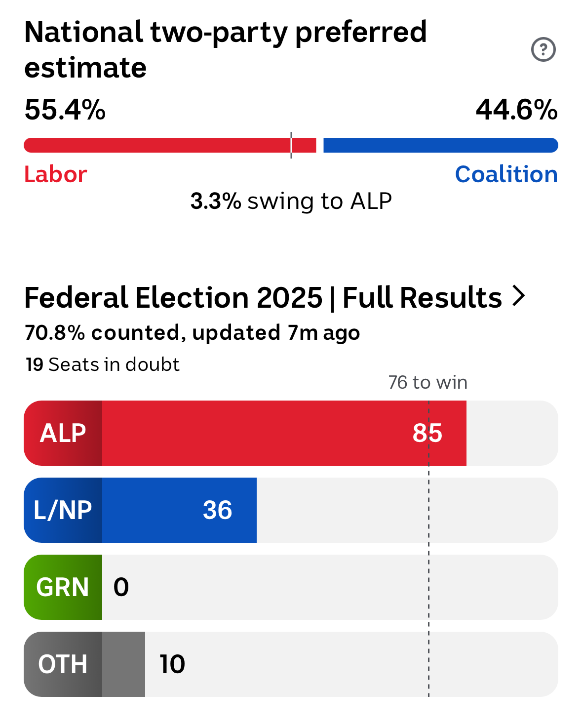
Task: Select the OTH party label
Action: coord(63,664)
